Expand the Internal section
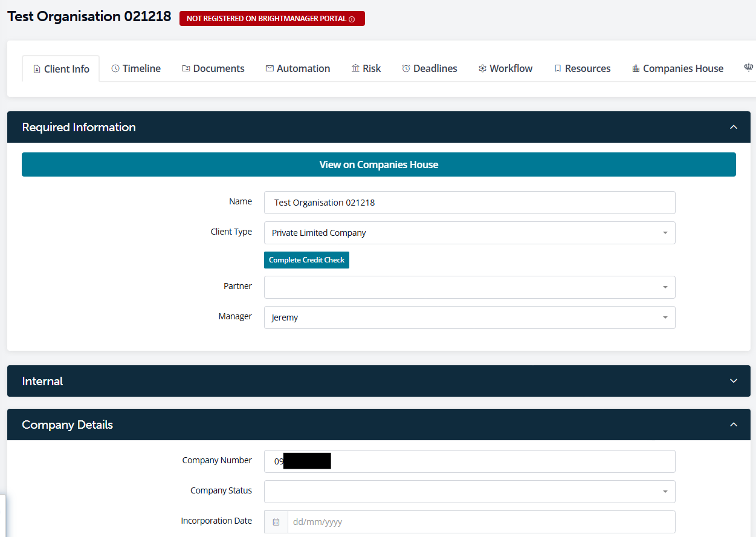 point(734,381)
